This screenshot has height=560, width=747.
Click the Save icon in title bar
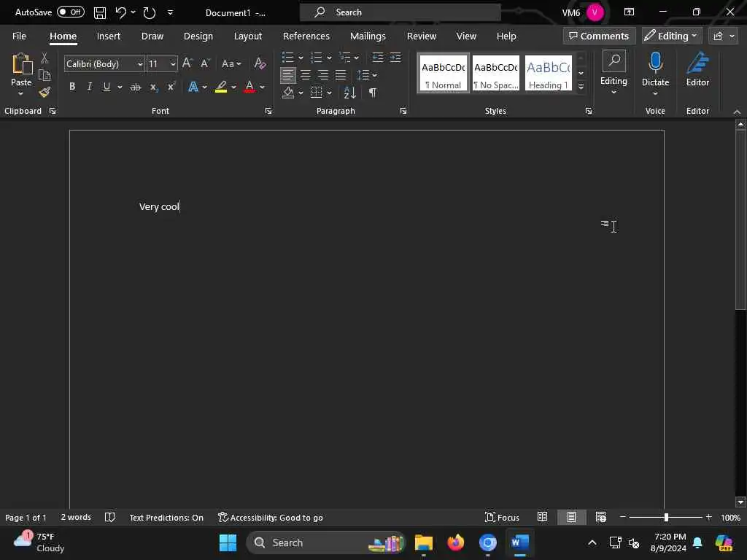coord(99,12)
